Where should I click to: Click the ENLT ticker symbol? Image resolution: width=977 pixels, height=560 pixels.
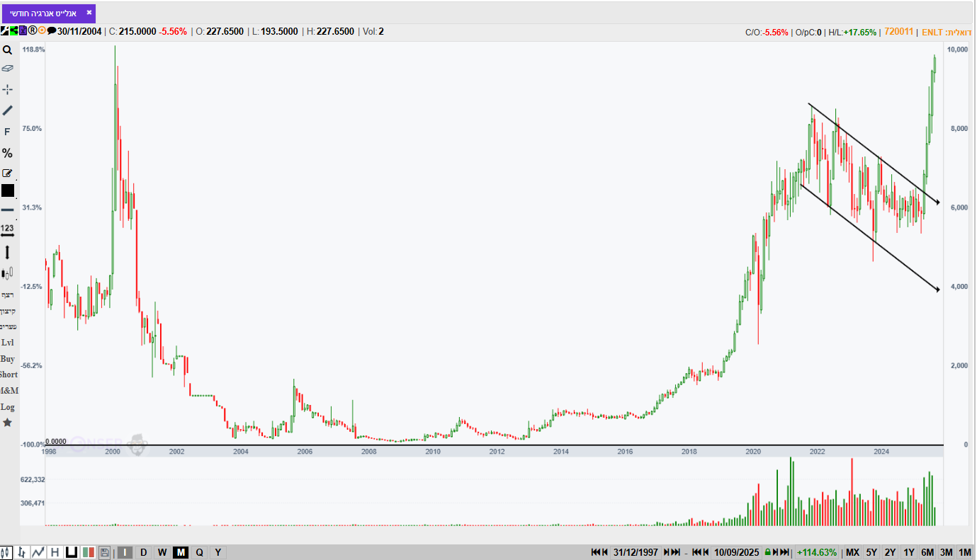click(931, 32)
